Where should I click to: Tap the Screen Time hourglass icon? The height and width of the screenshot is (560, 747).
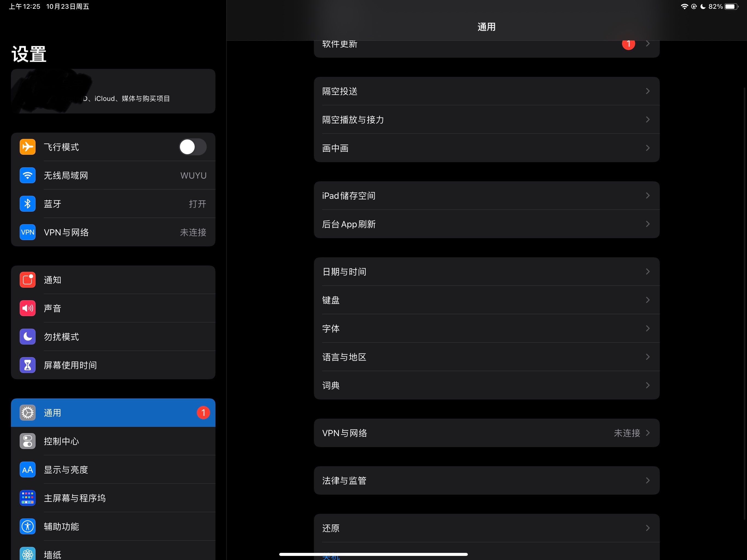pyautogui.click(x=27, y=365)
